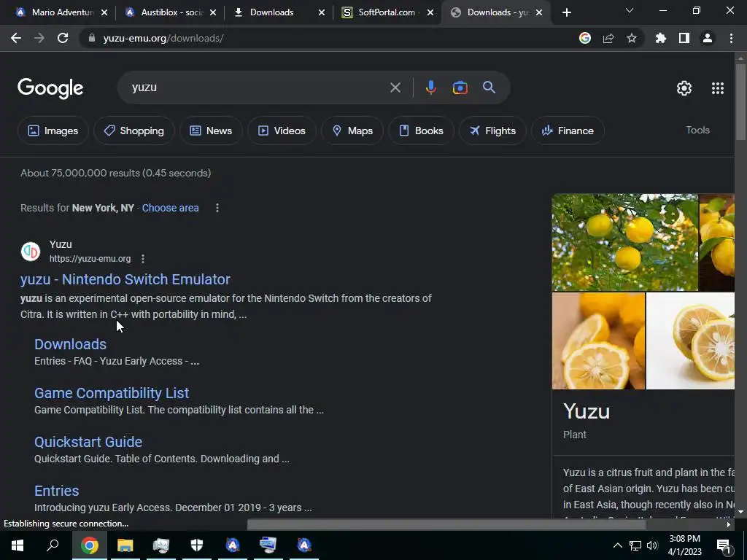Open the Extensions puzzle icon
The width and height of the screenshot is (747, 560).
tap(661, 38)
